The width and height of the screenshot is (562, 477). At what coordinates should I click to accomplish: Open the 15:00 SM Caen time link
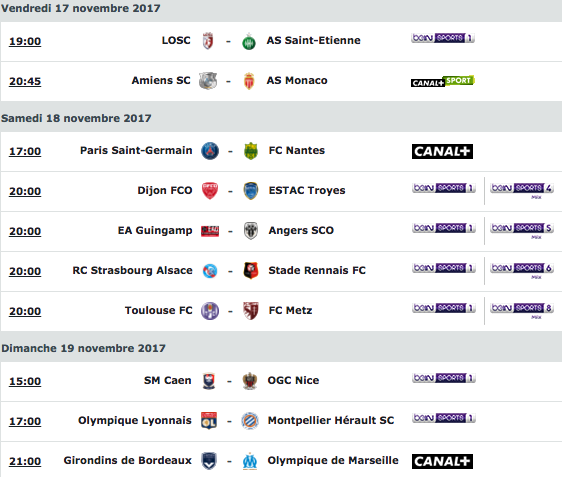click(25, 381)
